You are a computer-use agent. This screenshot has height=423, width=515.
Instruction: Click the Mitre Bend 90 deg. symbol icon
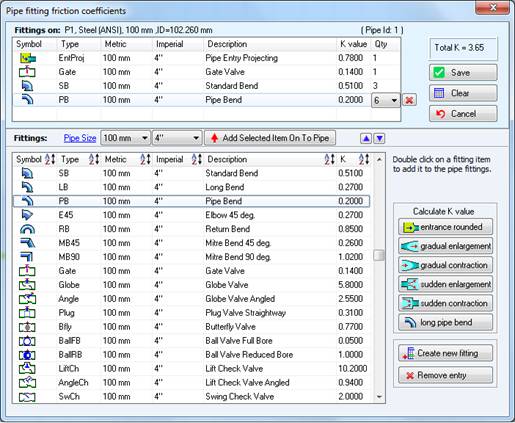click(x=27, y=257)
